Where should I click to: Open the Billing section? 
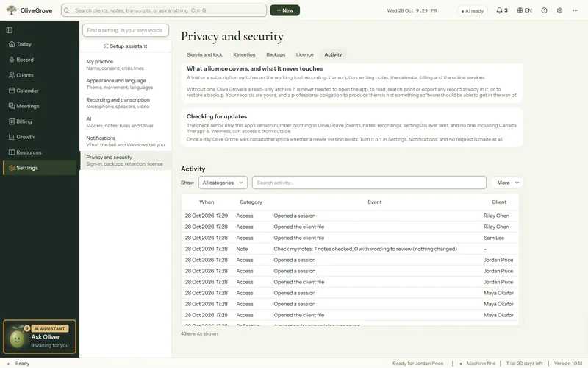click(40, 121)
